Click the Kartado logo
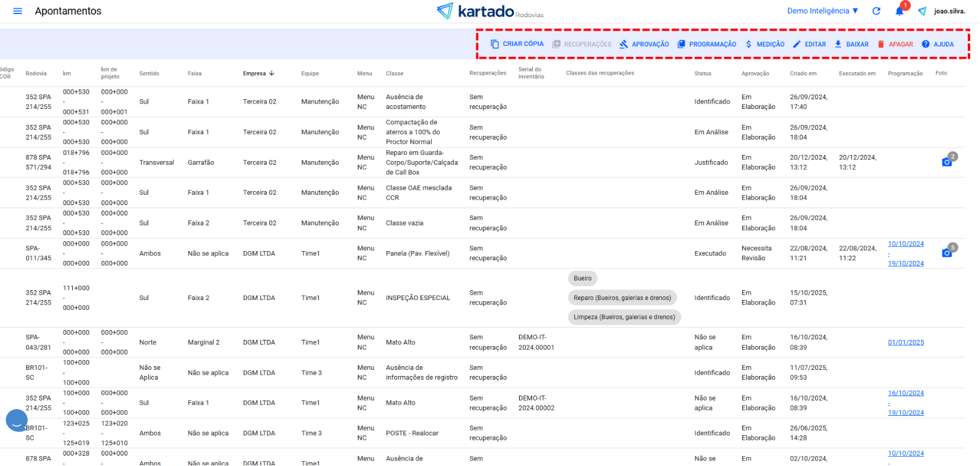This screenshot has width=980, height=466. pos(489,11)
